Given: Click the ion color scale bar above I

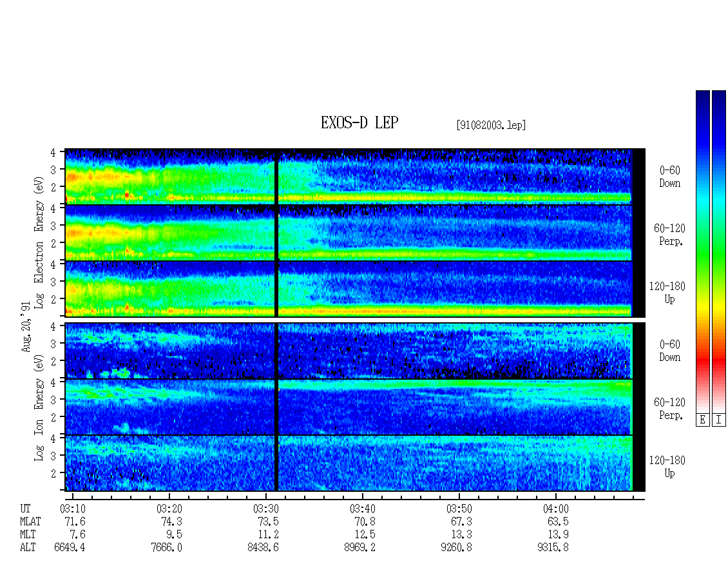Looking at the screenshot, I should coord(719,251).
